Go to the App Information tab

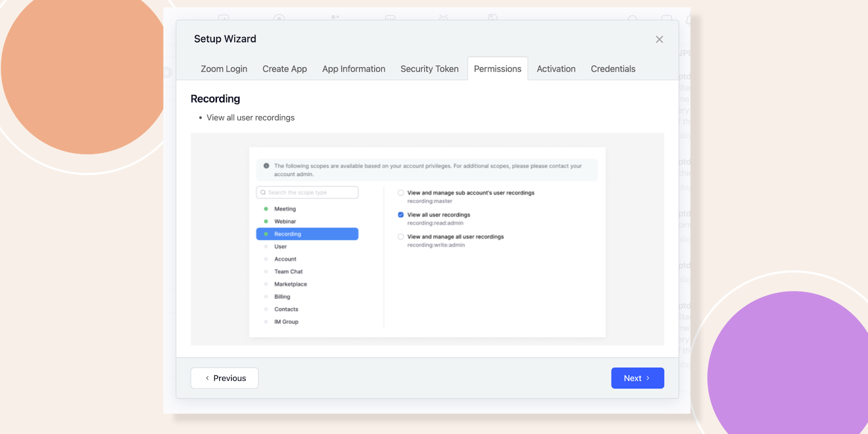click(354, 69)
